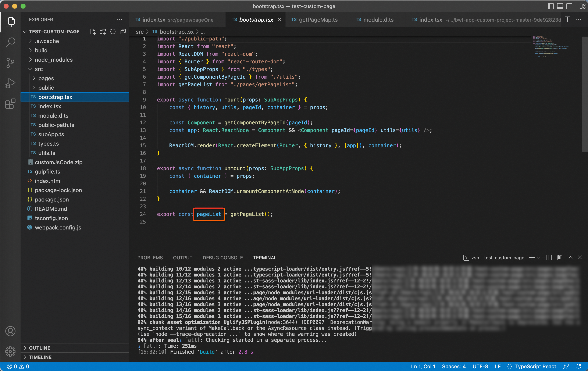
Task: Maximize panel size with the chevron up
Action: pos(570,257)
